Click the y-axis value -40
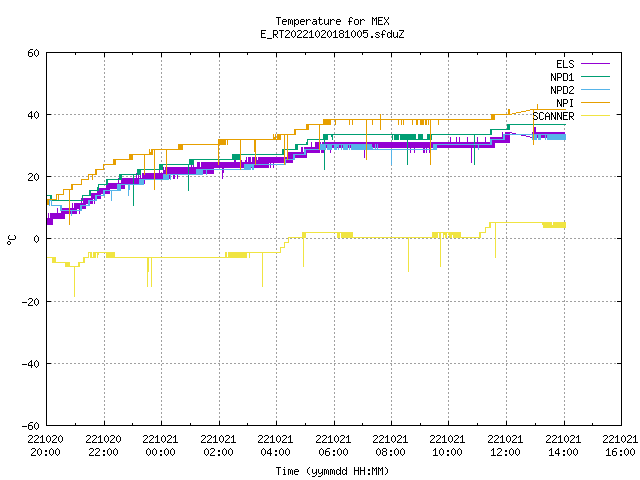 coord(31,364)
